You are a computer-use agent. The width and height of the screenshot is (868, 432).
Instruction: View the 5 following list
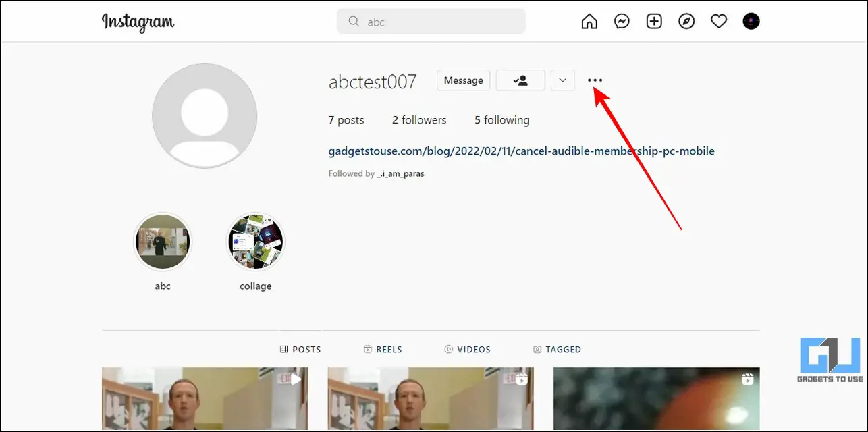[501, 120]
